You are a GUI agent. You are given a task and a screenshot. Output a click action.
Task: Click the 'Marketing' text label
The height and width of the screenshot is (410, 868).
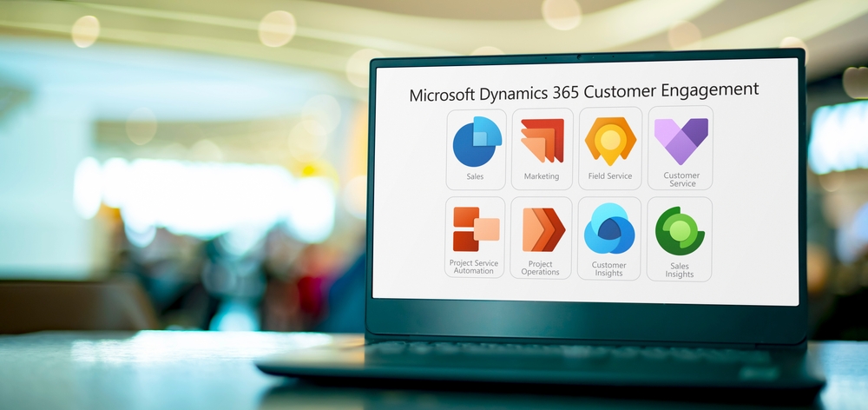(x=542, y=176)
